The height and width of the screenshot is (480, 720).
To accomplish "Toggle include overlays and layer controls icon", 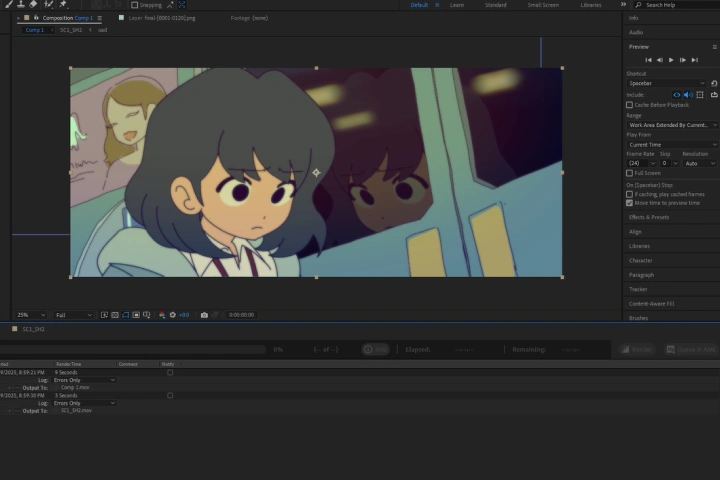I will pyautogui.click(x=700, y=95).
